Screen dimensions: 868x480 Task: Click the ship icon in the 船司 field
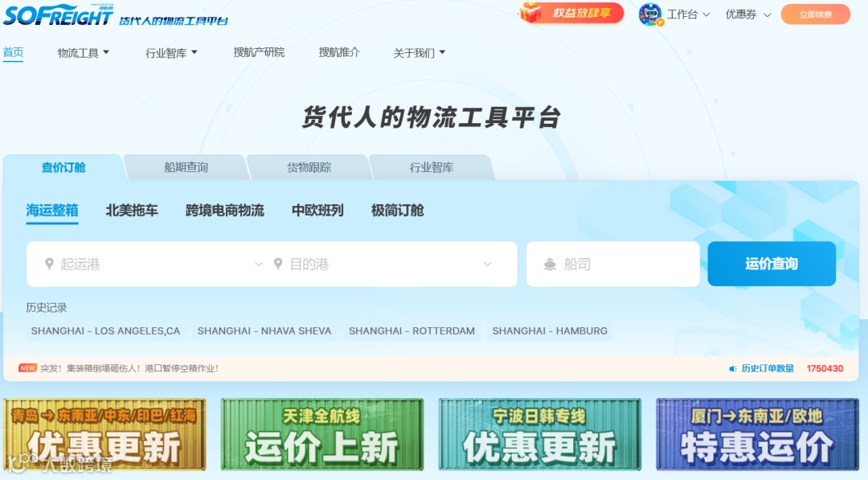[551, 264]
